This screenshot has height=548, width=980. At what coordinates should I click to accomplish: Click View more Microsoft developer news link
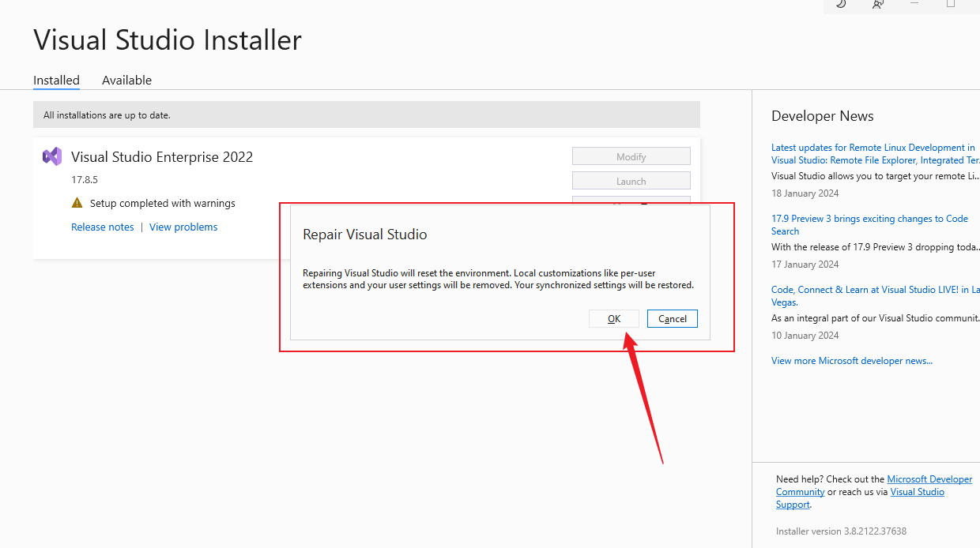(x=852, y=361)
